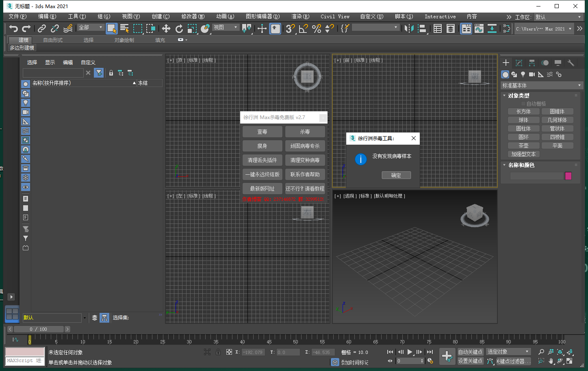Image resolution: width=588 pixels, height=371 pixels.
Task: Toggle the Scene Explorer icon
Action: (438, 28)
